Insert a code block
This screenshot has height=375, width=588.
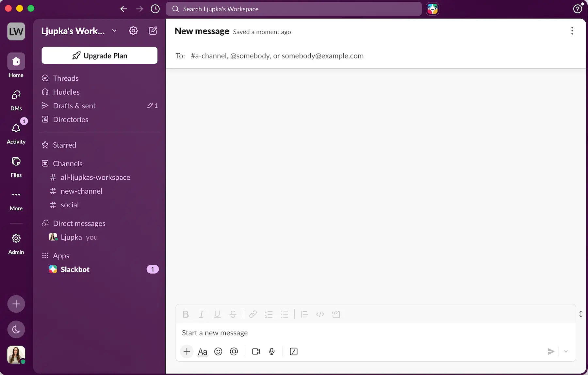[x=336, y=314]
